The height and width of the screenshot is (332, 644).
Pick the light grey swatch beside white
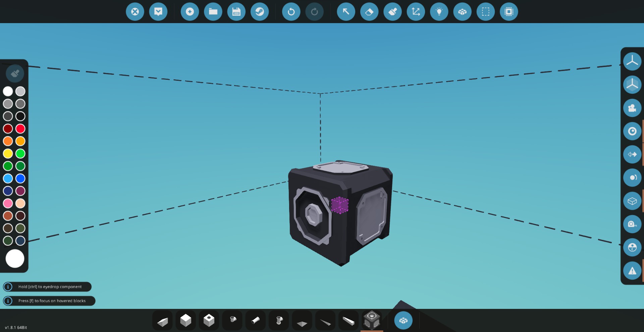coord(20,91)
